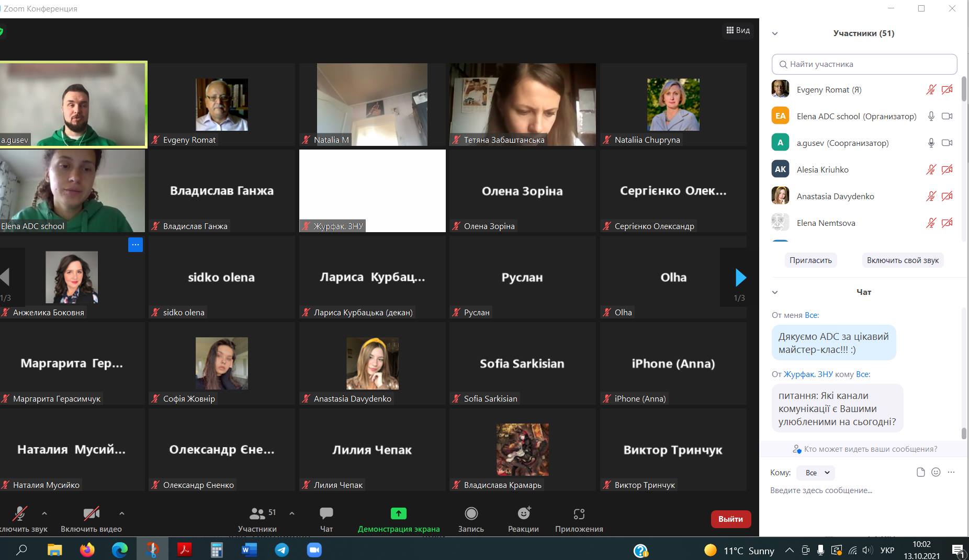Image resolution: width=969 pixels, height=560 pixels.
Task: Collapse the Участники (51) panel chevron
Action: point(775,33)
